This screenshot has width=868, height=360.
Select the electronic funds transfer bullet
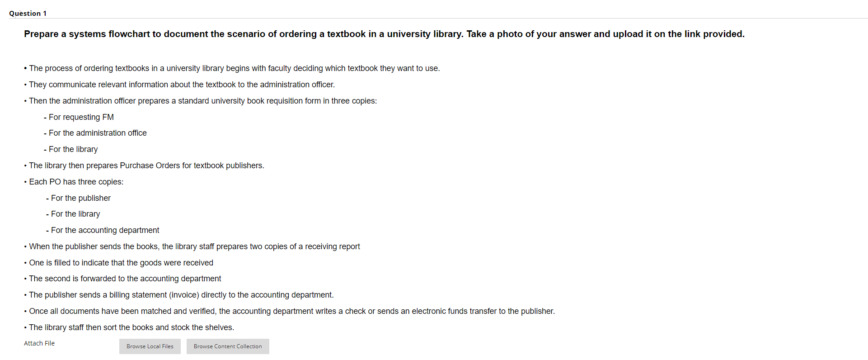[x=289, y=311]
